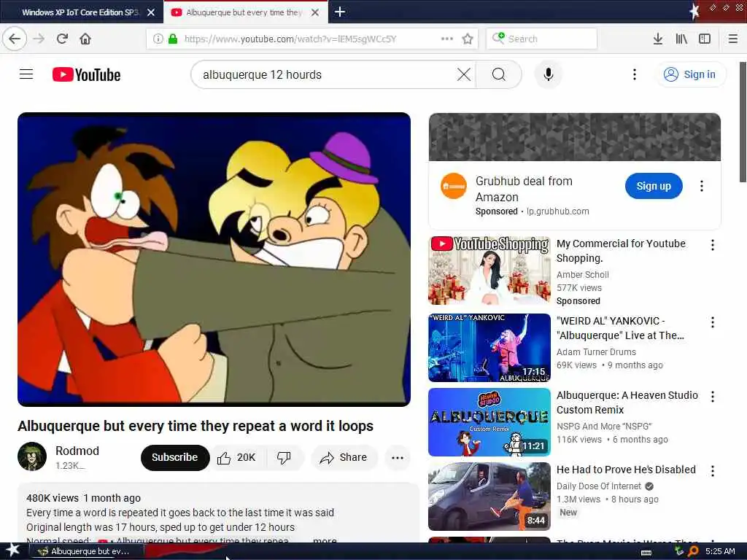Click the browser Search field
This screenshot has width=747, height=560.
coord(541,39)
